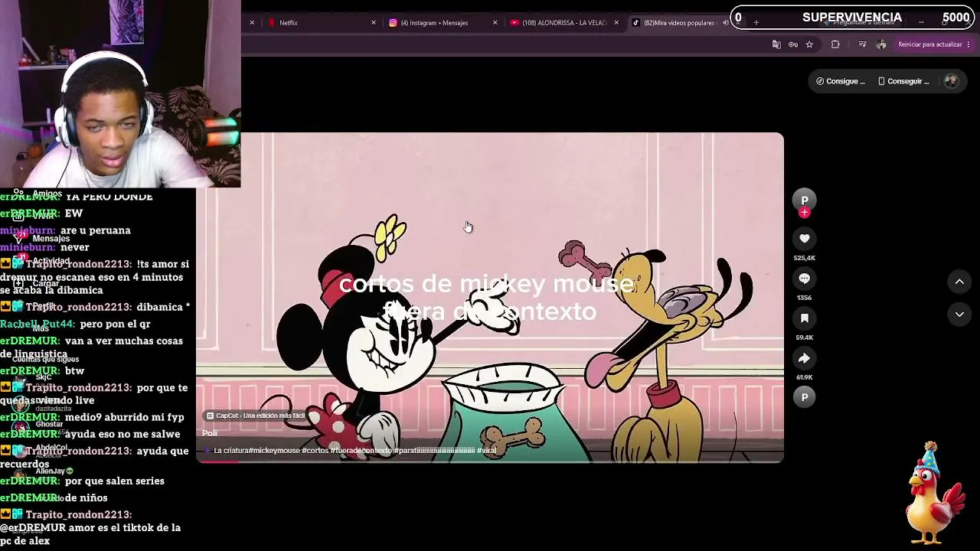The width and height of the screenshot is (980, 551).
Task: Open the #cortos hashtag
Action: tap(315, 451)
